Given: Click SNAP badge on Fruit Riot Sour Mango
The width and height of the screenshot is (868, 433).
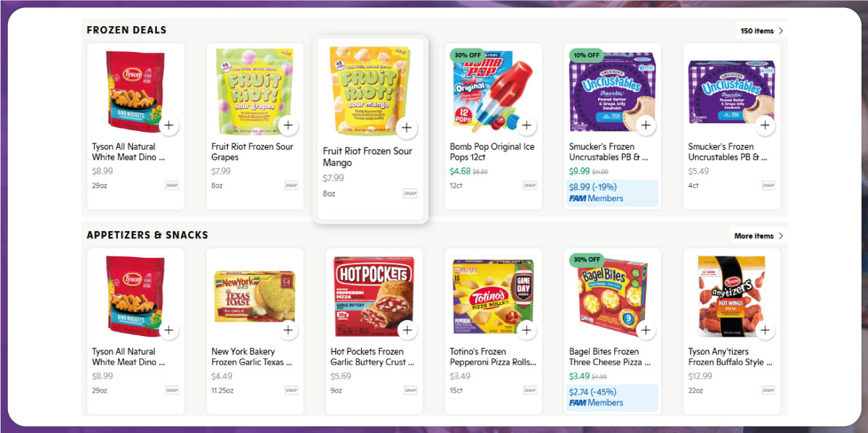Looking at the screenshot, I should click(x=410, y=193).
